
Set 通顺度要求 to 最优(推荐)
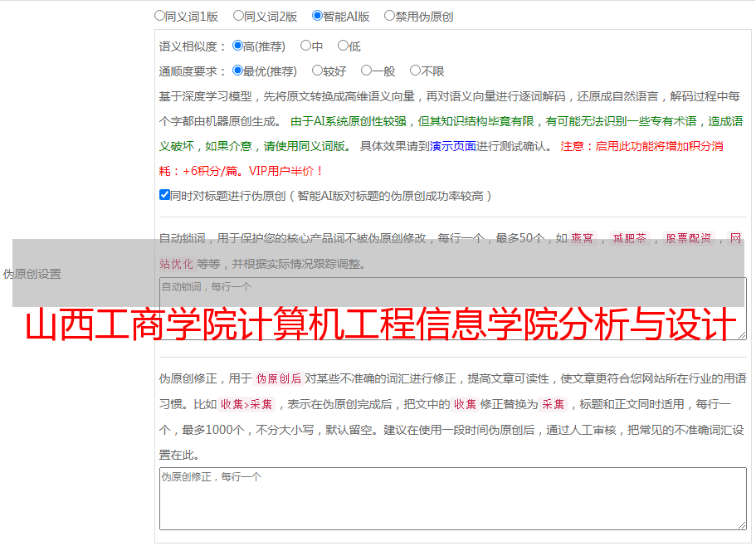[x=237, y=71]
